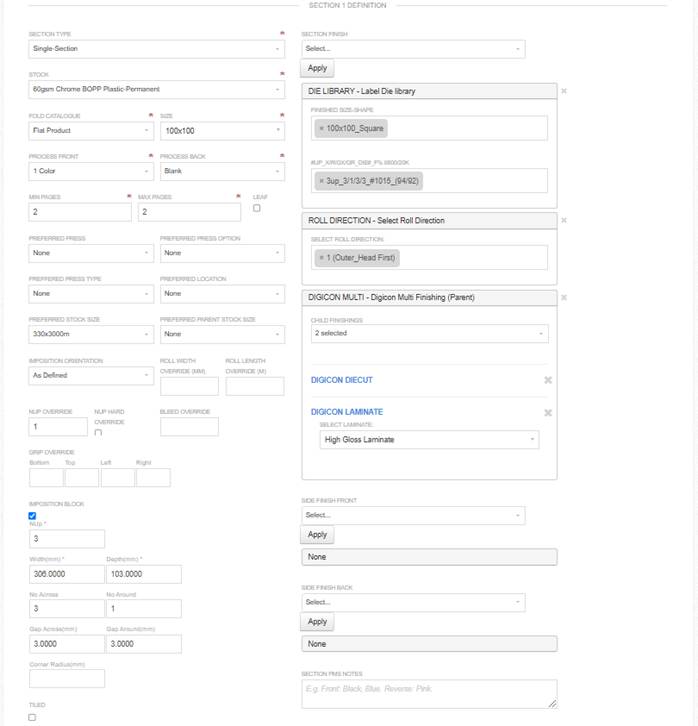This screenshot has width=698, height=726.
Task: Click the Select Roll Direction tag field
Action: coord(429,257)
